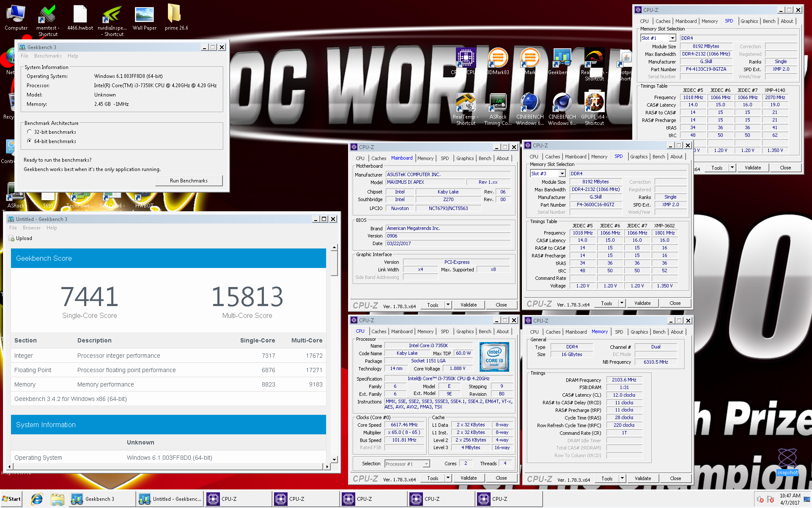Screen dimensions: 812x508
Task: Open About tab in Slot #3 SPD window
Action: pyautogui.click(x=676, y=157)
